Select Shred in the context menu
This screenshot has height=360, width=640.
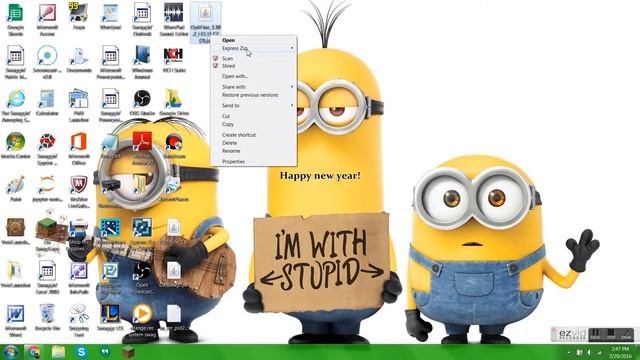[253, 66]
